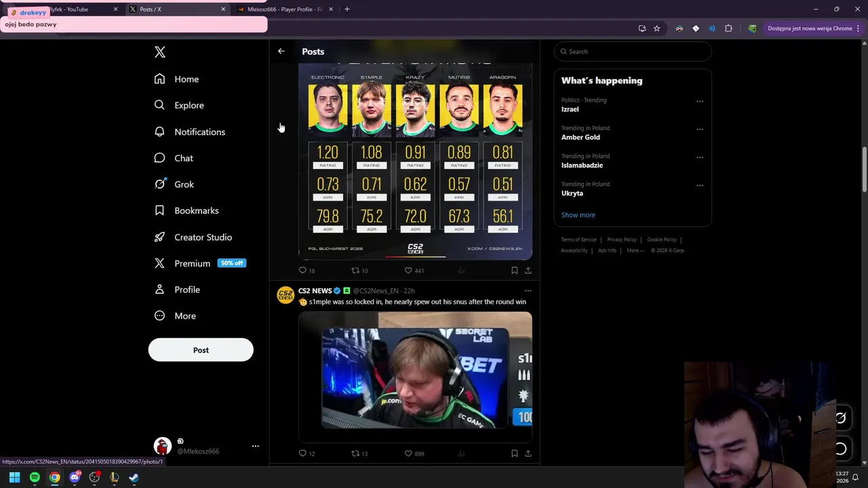Reply to the player stats post (16)

click(x=307, y=270)
